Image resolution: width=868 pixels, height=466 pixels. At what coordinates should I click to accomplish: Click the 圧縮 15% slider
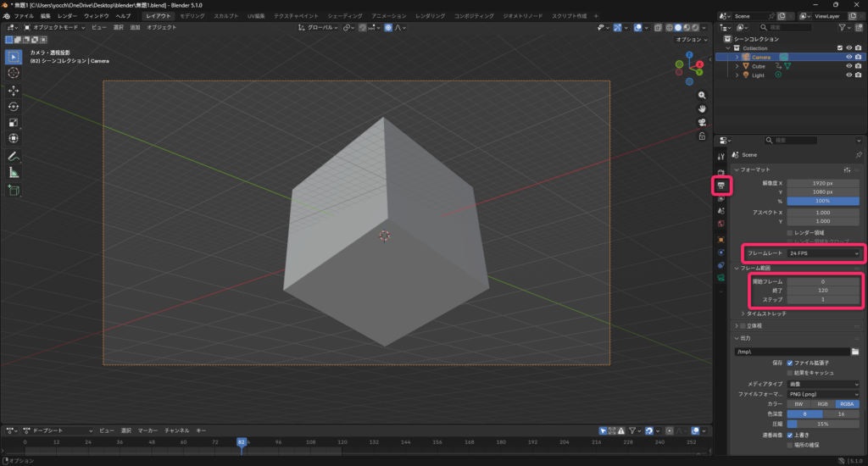point(823,424)
